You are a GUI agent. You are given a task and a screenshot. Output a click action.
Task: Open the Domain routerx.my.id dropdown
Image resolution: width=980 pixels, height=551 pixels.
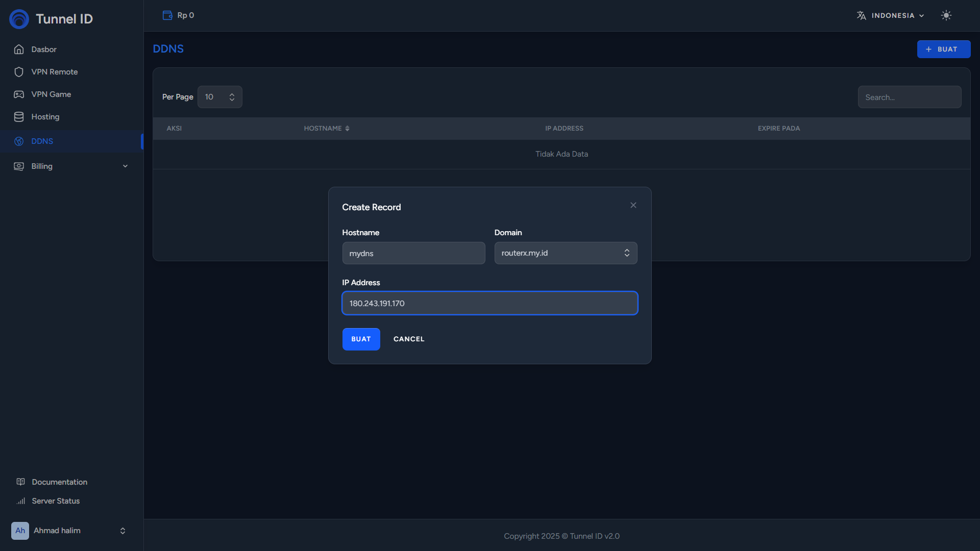(566, 253)
